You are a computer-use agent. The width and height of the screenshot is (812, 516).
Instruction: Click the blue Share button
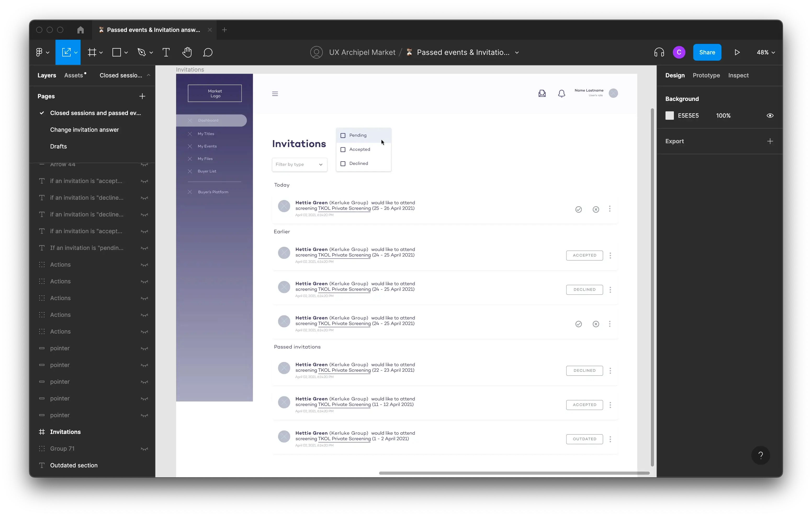707,52
